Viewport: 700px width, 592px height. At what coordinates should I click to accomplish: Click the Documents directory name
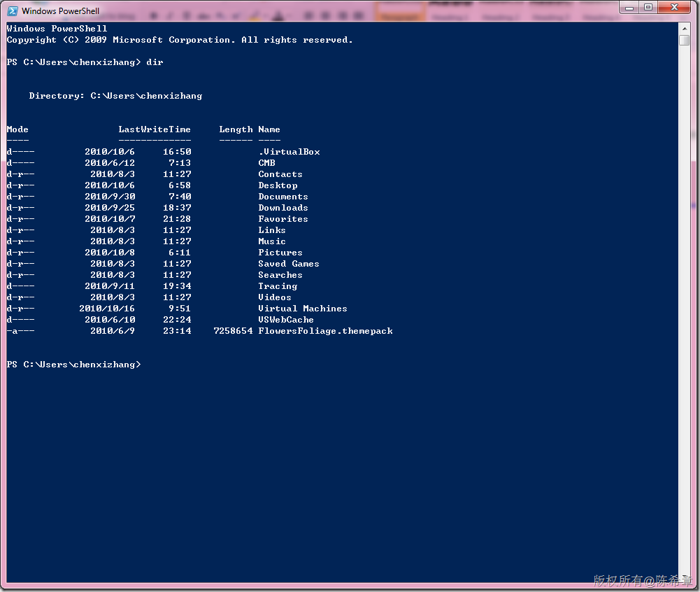[x=283, y=197]
